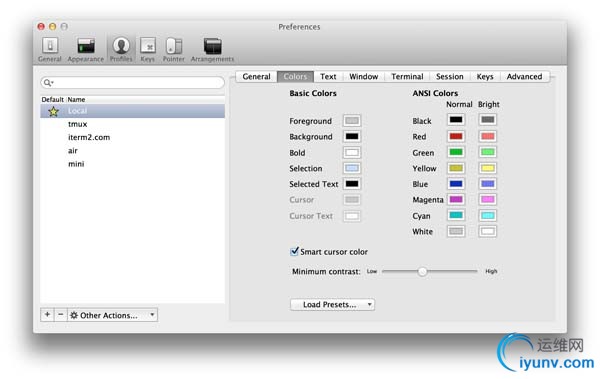Open the Load Presets dropdown
Image resolution: width=600 pixels, height=379 pixels.
[x=332, y=304]
